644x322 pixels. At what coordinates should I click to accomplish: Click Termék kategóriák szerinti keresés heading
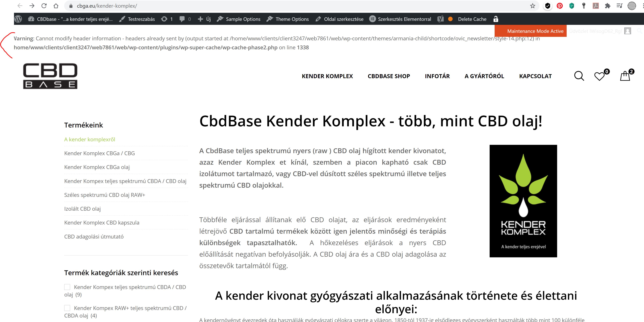click(121, 273)
